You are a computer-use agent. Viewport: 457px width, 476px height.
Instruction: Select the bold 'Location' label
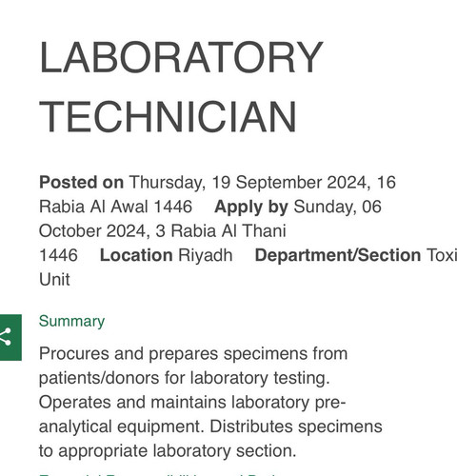tap(136, 255)
